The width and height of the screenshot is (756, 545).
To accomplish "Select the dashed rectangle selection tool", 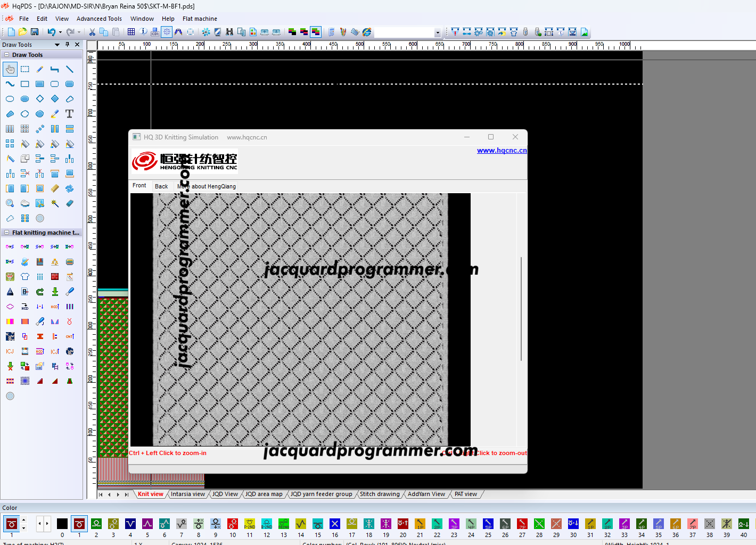I will coord(25,69).
